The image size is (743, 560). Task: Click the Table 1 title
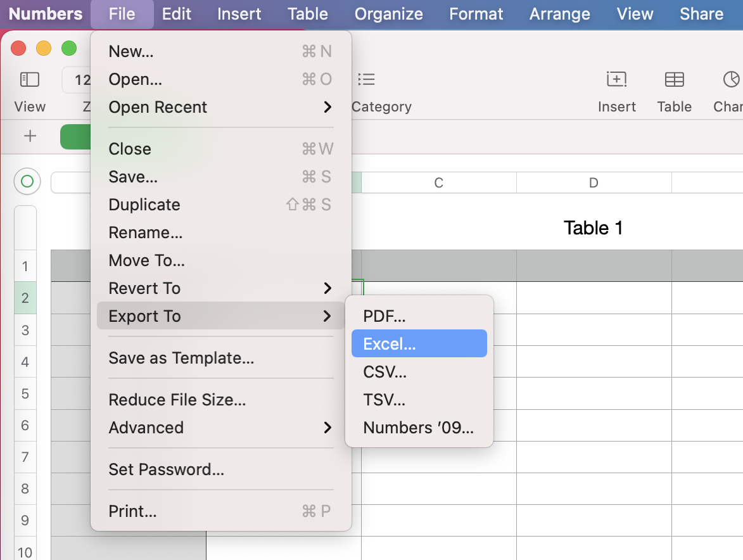click(x=593, y=228)
